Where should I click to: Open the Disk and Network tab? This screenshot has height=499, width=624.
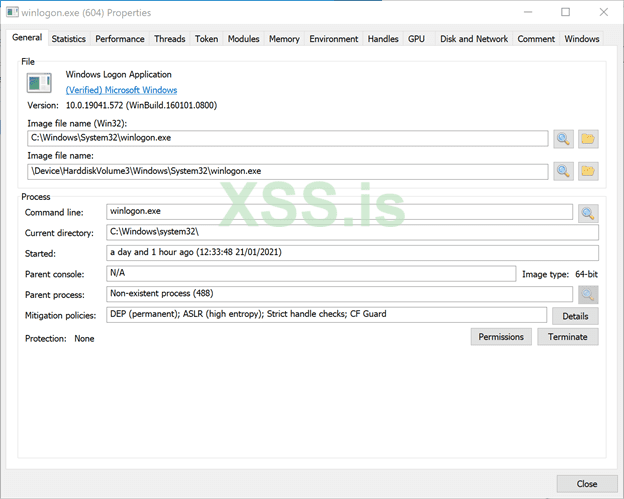tap(474, 39)
